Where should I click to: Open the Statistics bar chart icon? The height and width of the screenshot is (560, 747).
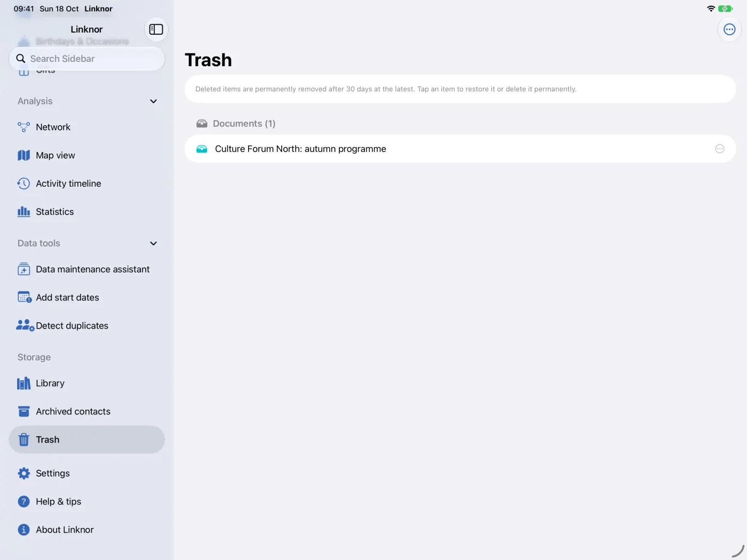click(x=23, y=212)
